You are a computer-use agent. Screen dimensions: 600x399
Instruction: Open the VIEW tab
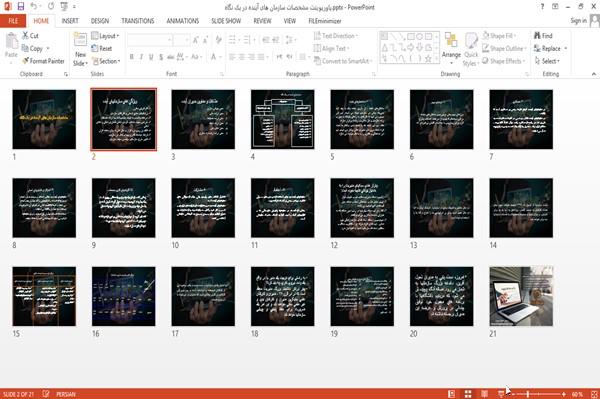[x=290, y=21]
